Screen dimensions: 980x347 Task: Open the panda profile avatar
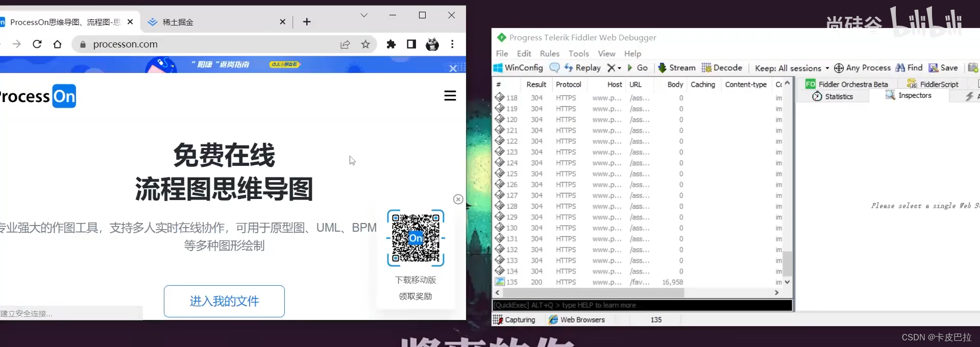click(432, 44)
